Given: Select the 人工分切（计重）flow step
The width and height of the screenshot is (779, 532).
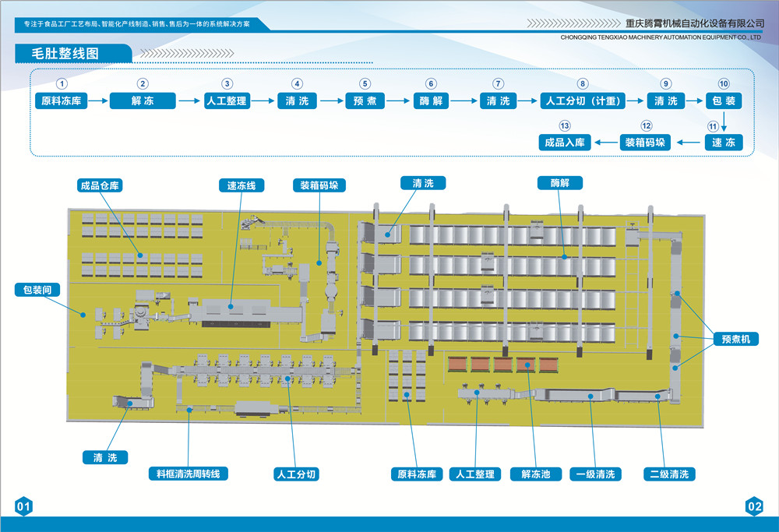Looking at the screenshot, I should (x=582, y=100).
